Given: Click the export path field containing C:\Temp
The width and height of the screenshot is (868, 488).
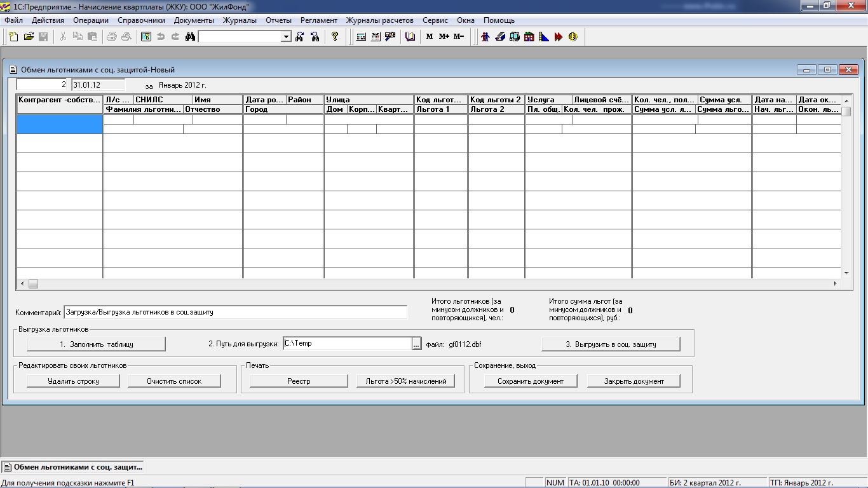Looking at the screenshot, I should [x=348, y=344].
